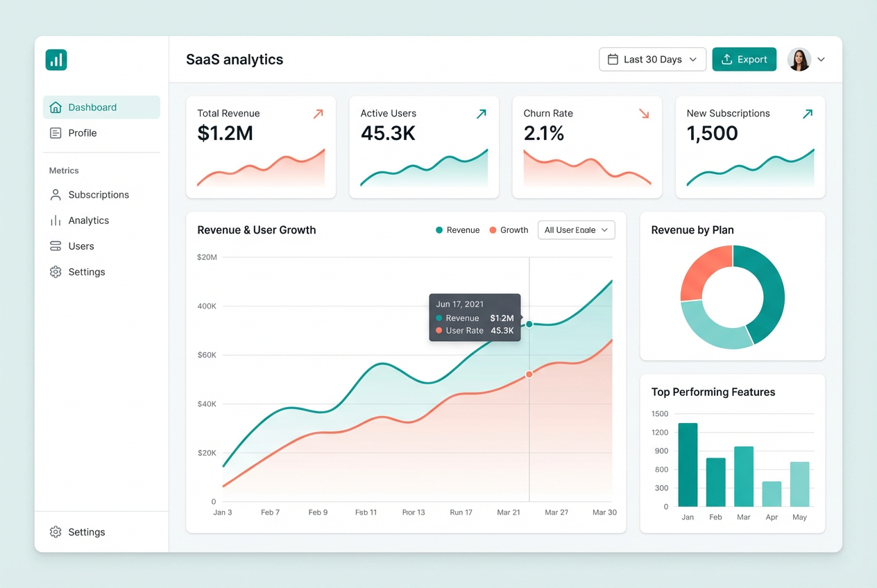Image resolution: width=877 pixels, height=588 pixels.
Task: Click the home icon beside Dashboard
Action: pyautogui.click(x=56, y=107)
